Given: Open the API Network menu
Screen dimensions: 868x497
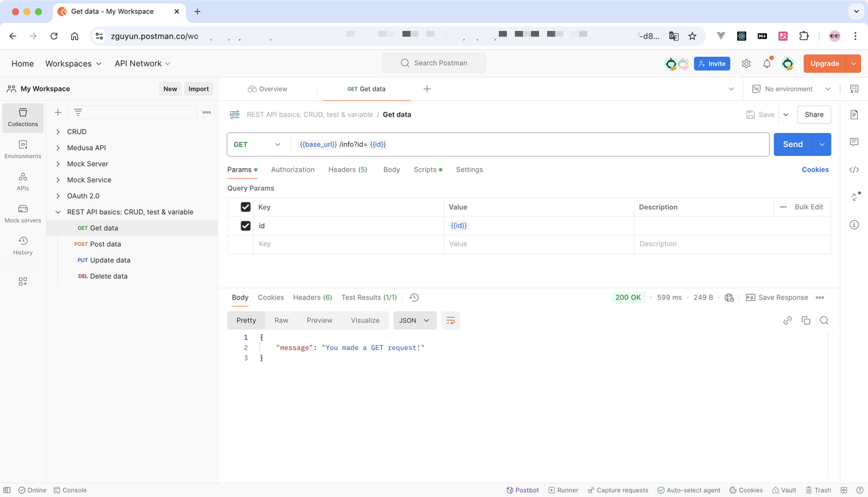Looking at the screenshot, I should pyautogui.click(x=142, y=64).
